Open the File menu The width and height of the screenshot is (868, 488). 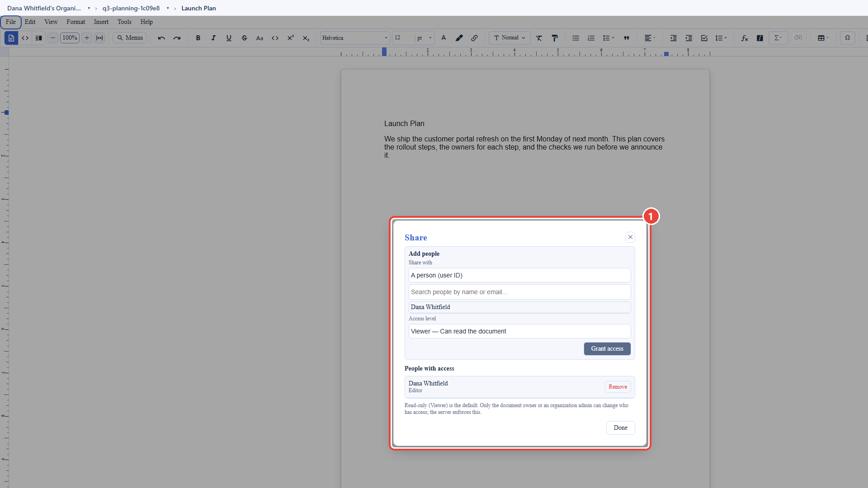(11, 22)
